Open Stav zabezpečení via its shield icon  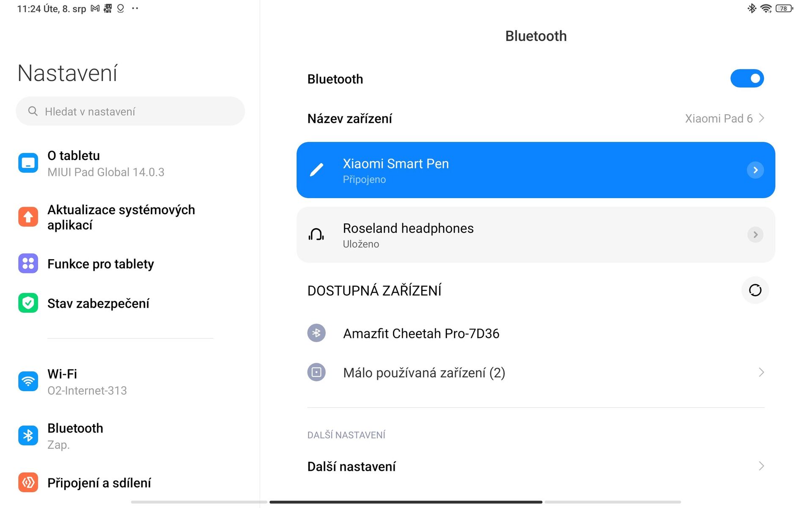(x=27, y=303)
